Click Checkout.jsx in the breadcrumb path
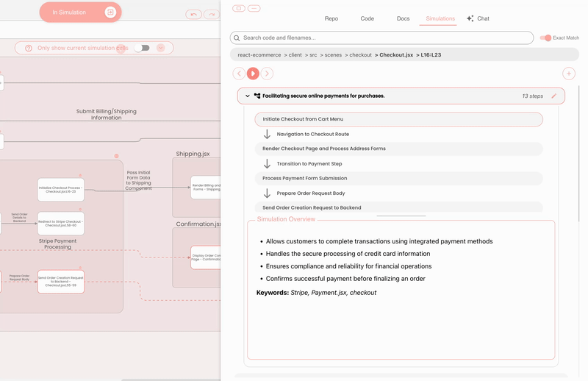The width and height of the screenshot is (588, 381). 395,54
